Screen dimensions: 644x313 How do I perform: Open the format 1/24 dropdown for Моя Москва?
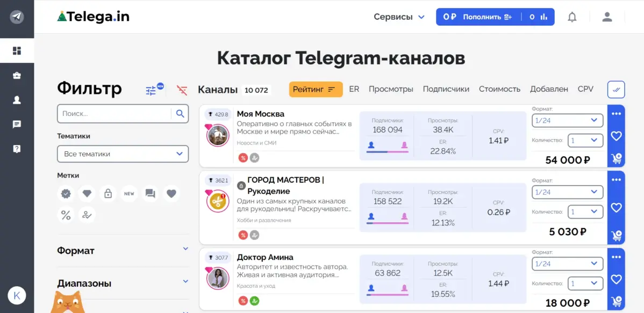(567, 120)
